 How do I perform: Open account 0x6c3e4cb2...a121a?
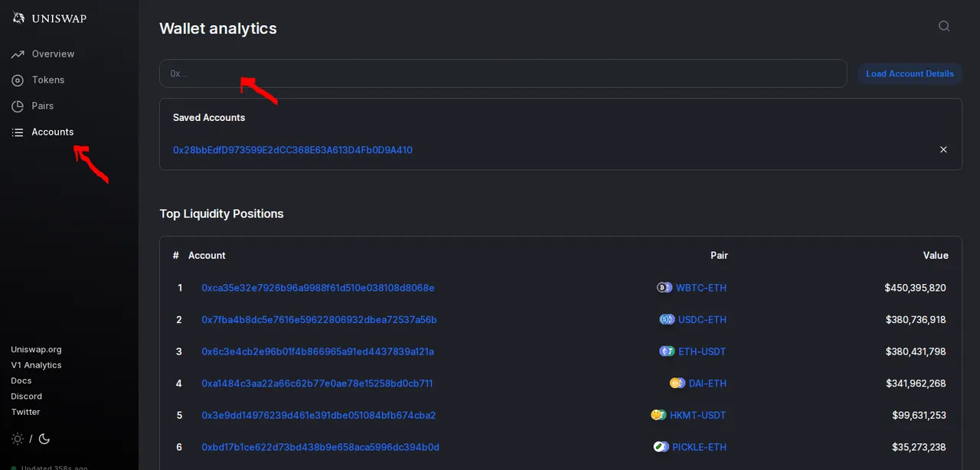(x=318, y=351)
